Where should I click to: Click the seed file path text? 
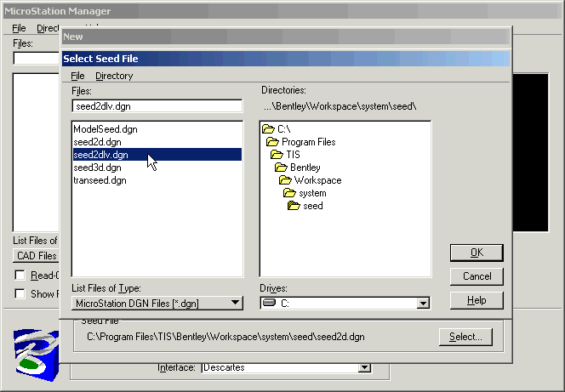(x=226, y=337)
